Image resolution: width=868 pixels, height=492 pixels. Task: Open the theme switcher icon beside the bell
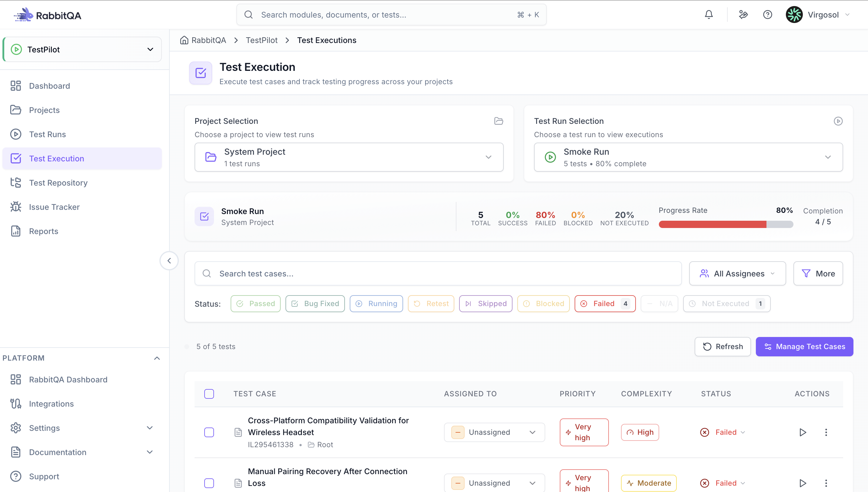(x=743, y=15)
